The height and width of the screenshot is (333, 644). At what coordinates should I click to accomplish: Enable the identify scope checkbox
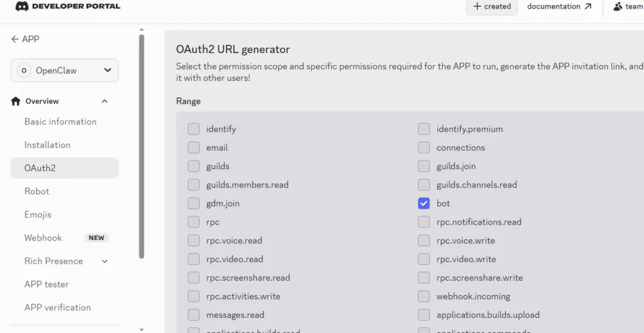(x=194, y=129)
